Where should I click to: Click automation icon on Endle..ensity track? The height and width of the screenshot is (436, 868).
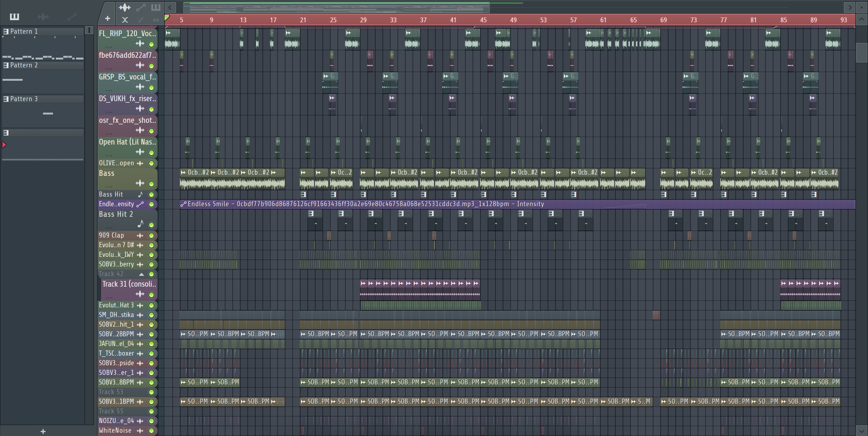click(x=140, y=204)
